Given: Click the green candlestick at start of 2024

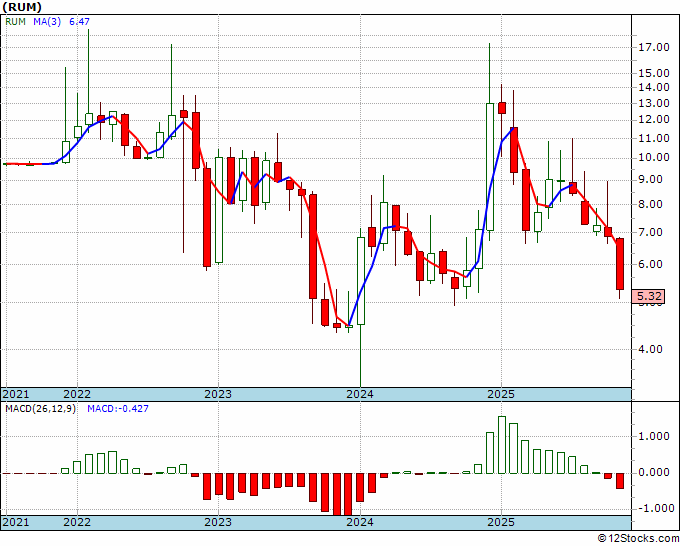Looking at the screenshot, I should [361, 281].
